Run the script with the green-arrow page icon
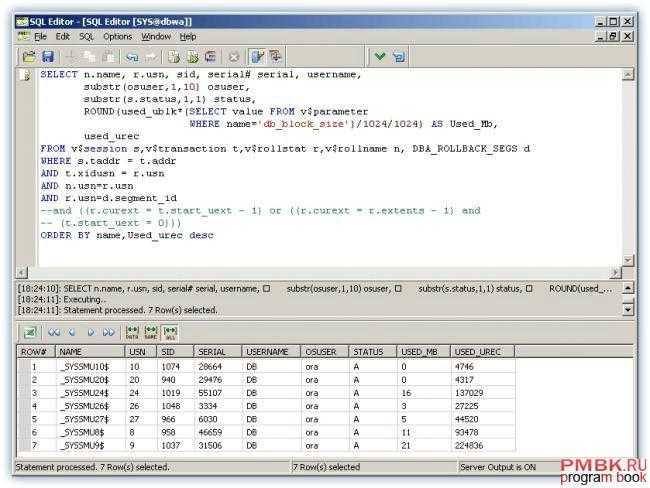This screenshot has width=650, height=488. pyautogui.click(x=192, y=57)
